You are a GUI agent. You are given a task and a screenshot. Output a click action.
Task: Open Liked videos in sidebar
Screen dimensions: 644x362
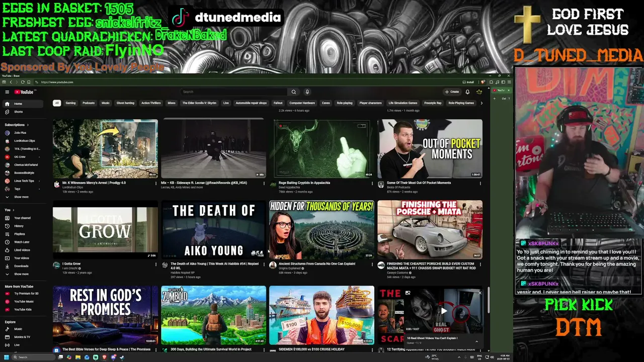22,250
